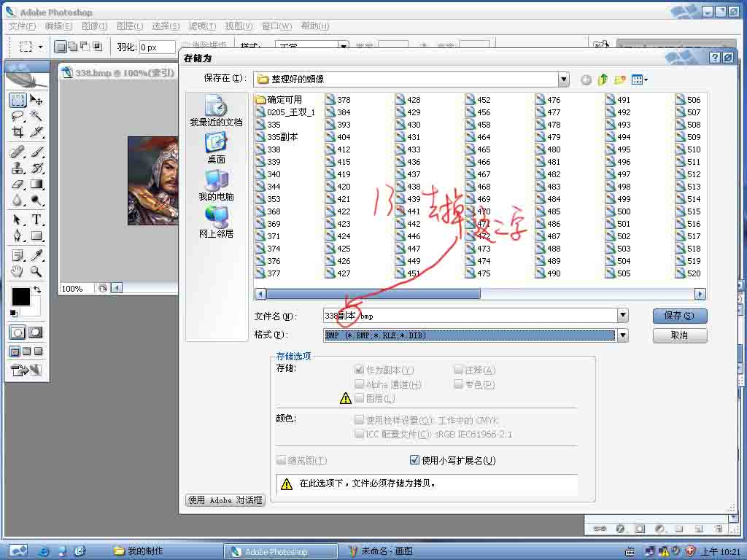This screenshot has height=560, width=747.
Task: Open the 格式 file format dropdown
Action: [x=622, y=335]
